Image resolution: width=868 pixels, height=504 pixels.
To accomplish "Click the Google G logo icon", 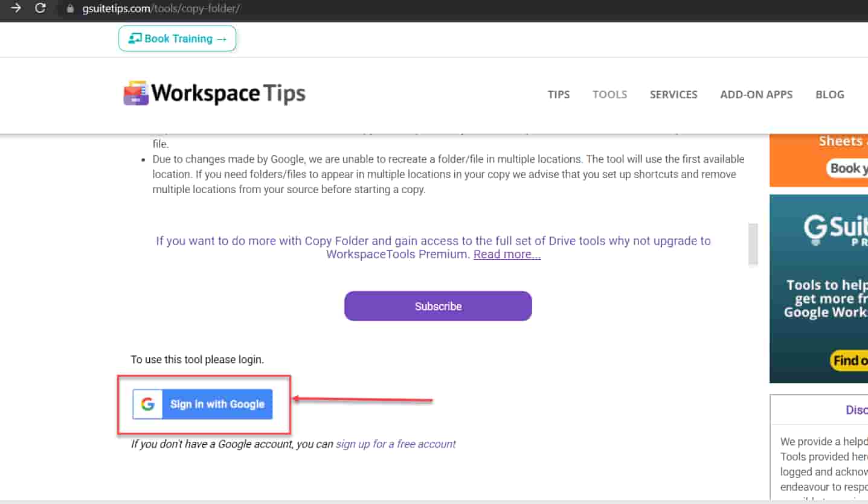I will pyautogui.click(x=148, y=404).
